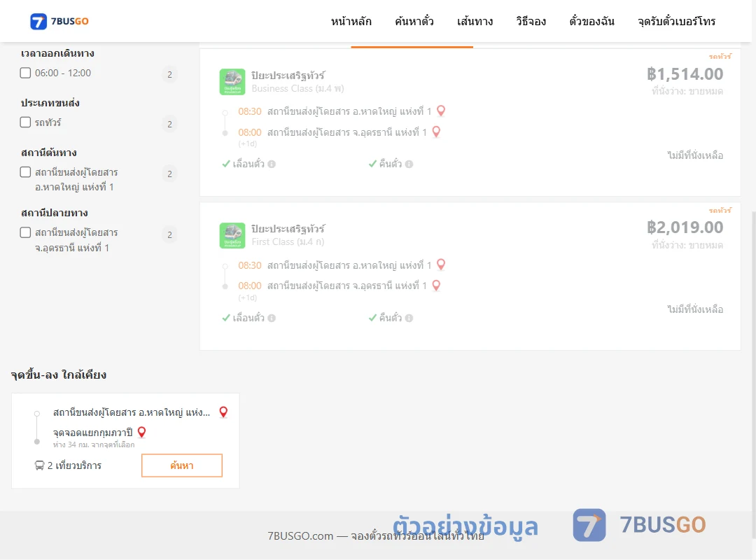The height and width of the screenshot is (560, 756).
Task: Open the จุดรับตั๋วเบอร์โทร menu item
Action: point(676,21)
